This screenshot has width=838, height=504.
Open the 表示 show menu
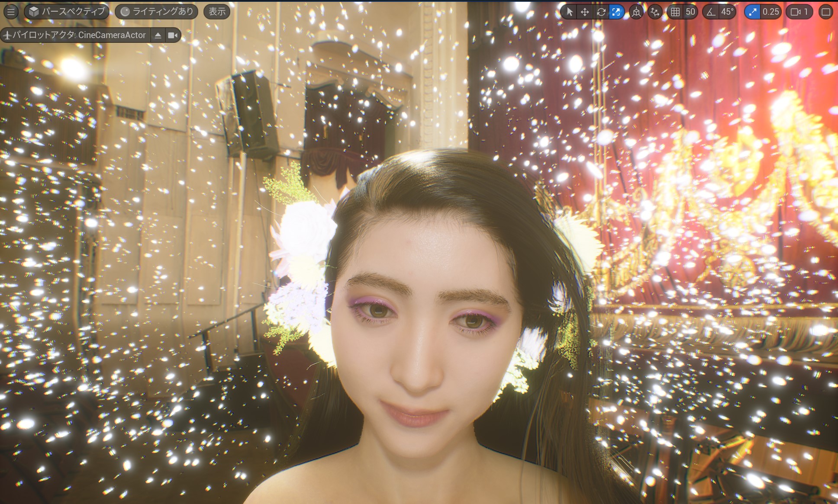pyautogui.click(x=217, y=12)
